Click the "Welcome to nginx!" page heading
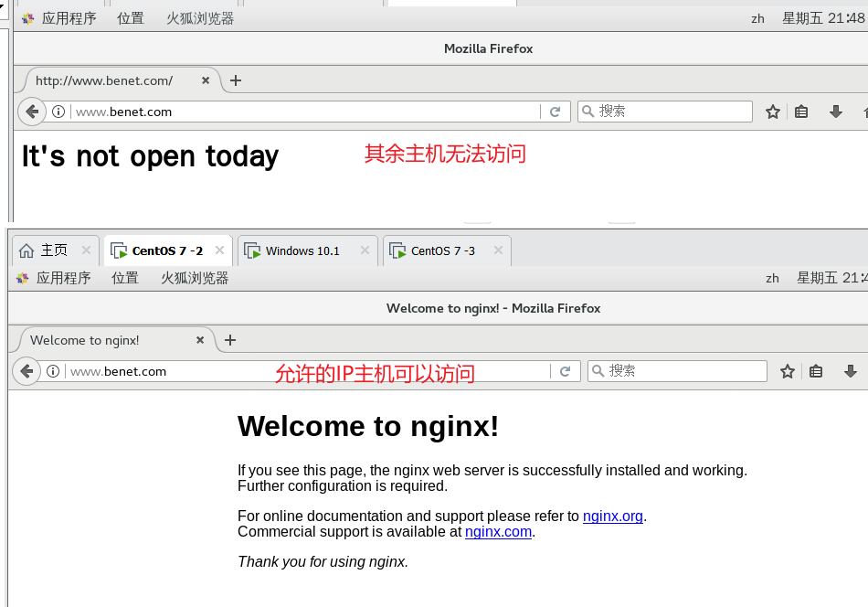868x607 pixels. tap(368, 426)
